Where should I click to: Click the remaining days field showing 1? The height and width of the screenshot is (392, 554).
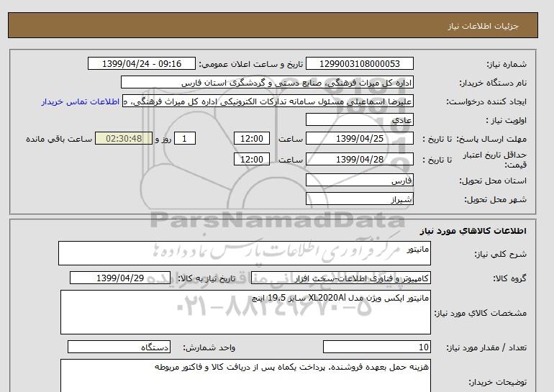(184, 138)
